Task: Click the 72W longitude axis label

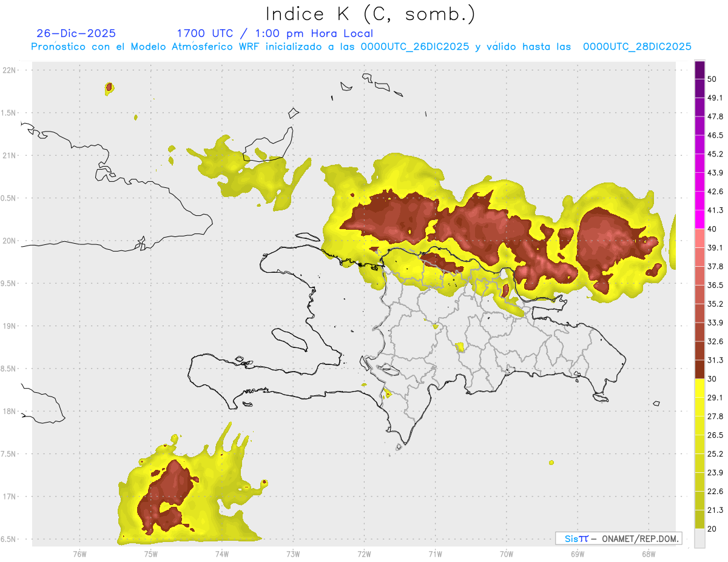Action: point(364,554)
